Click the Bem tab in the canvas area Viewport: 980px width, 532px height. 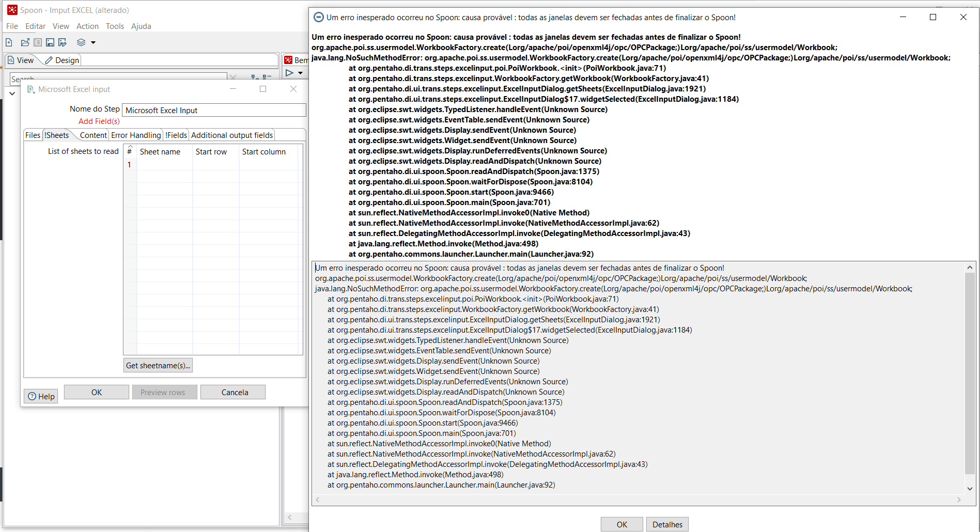296,60
